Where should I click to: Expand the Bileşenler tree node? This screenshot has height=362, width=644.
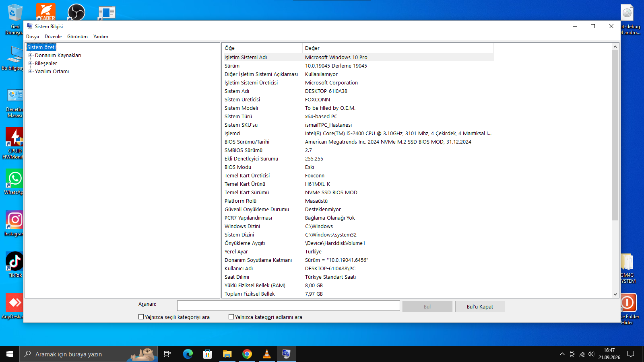click(30, 64)
